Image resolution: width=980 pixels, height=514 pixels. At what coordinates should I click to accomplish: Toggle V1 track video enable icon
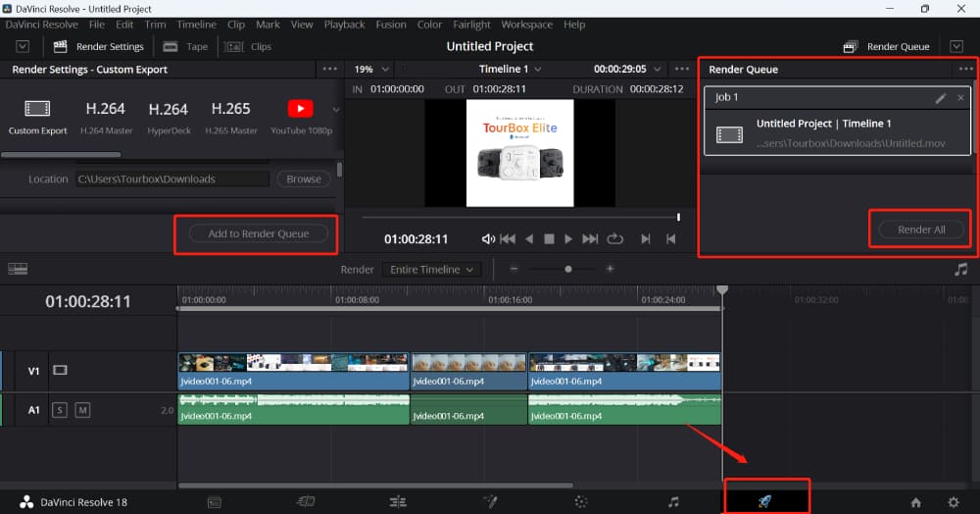[60, 370]
